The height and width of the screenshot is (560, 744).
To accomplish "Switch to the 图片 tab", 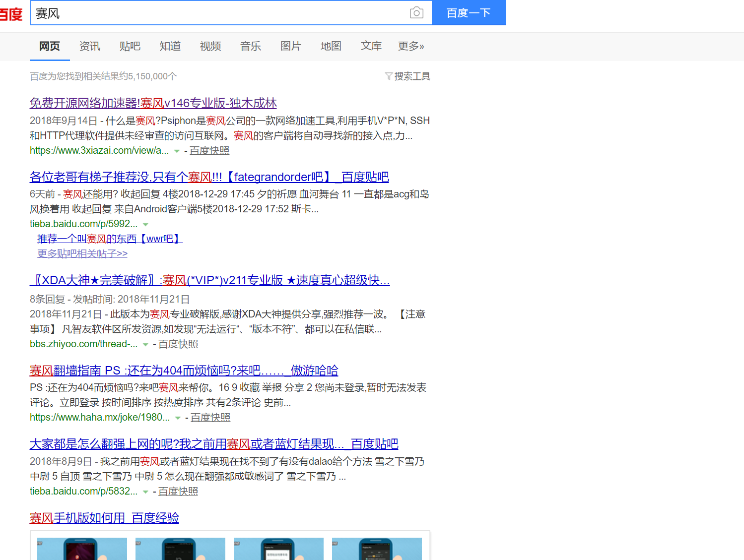I will (291, 46).
